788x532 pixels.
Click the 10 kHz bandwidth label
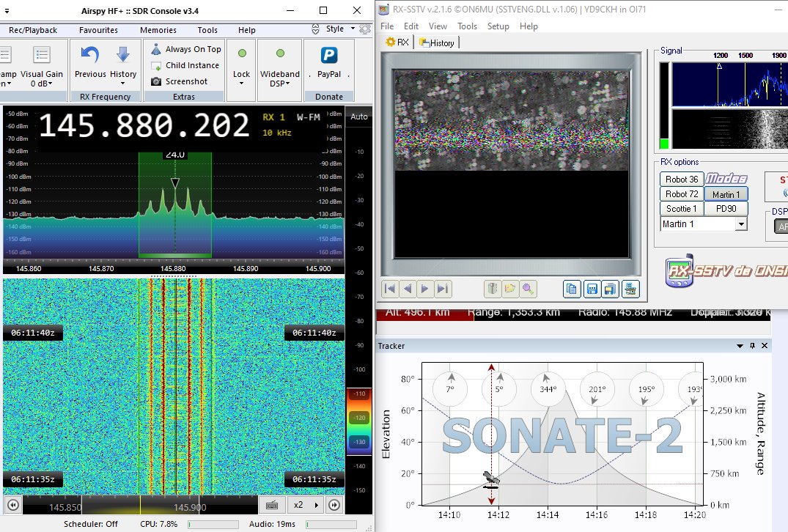click(277, 133)
